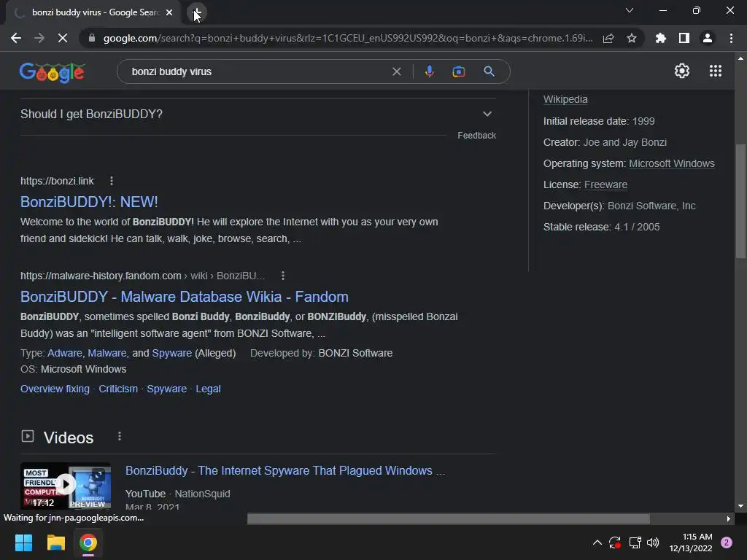Play the NationSquid video thumbnail
The height and width of the screenshot is (560, 747).
[x=66, y=485]
